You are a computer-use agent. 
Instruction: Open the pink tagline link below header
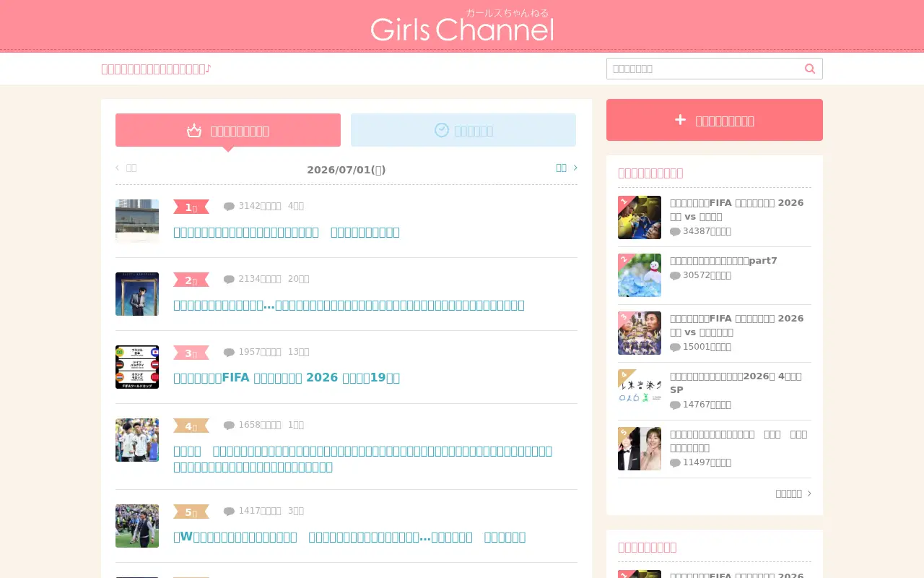click(x=156, y=69)
